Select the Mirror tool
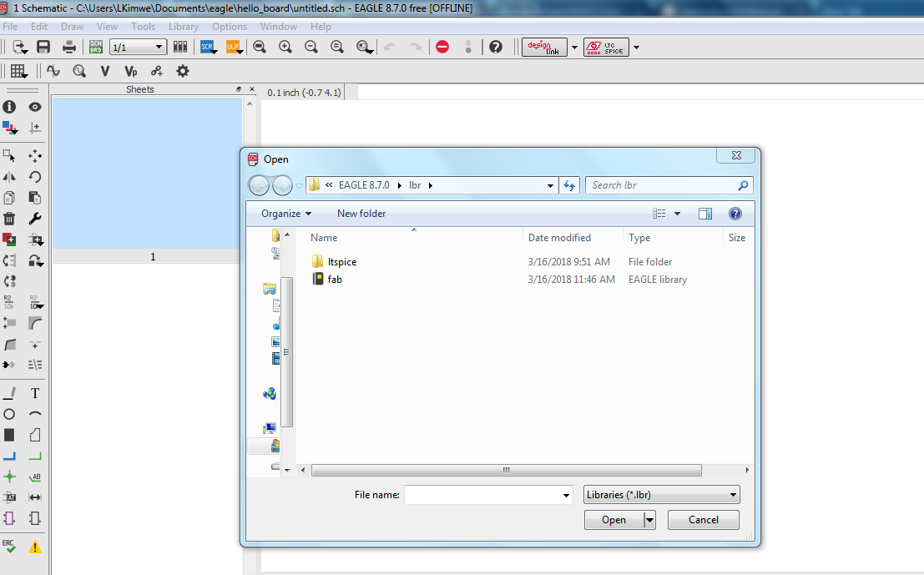The height and width of the screenshot is (575, 924). click(9, 177)
